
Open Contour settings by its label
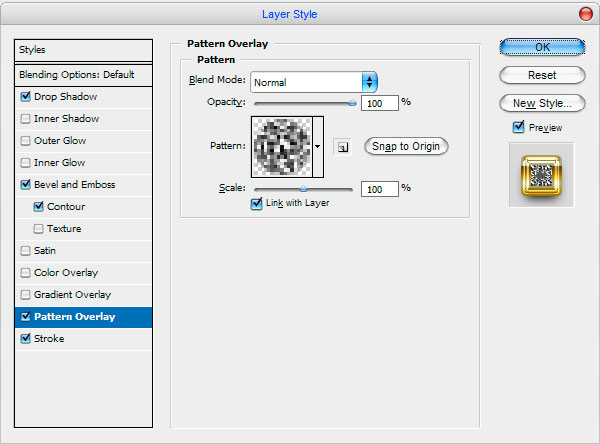(66, 207)
